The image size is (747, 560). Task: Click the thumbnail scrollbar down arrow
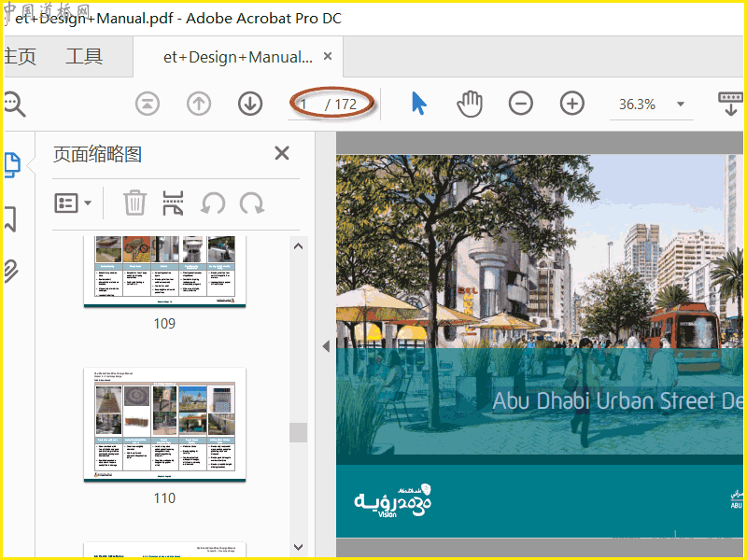[298, 547]
